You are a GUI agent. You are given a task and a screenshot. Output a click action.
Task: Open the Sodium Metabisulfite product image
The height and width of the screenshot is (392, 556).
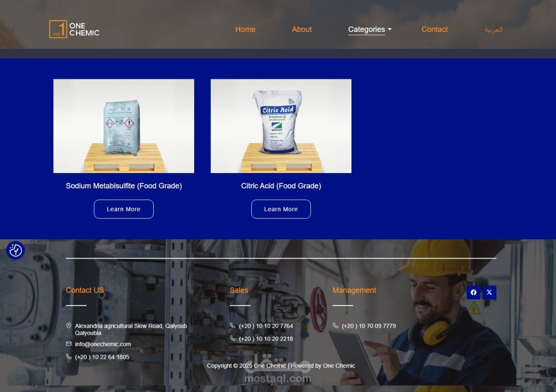pyautogui.click(x=123, y=126)
